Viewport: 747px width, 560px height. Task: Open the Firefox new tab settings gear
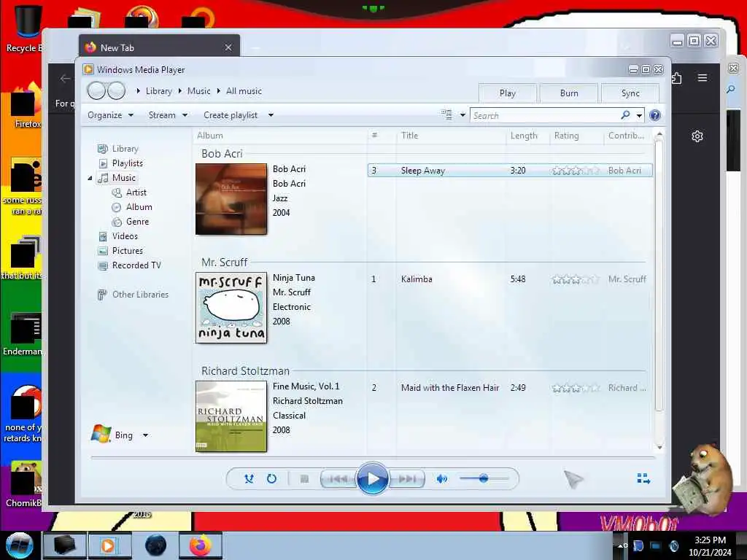pos(697,136)
